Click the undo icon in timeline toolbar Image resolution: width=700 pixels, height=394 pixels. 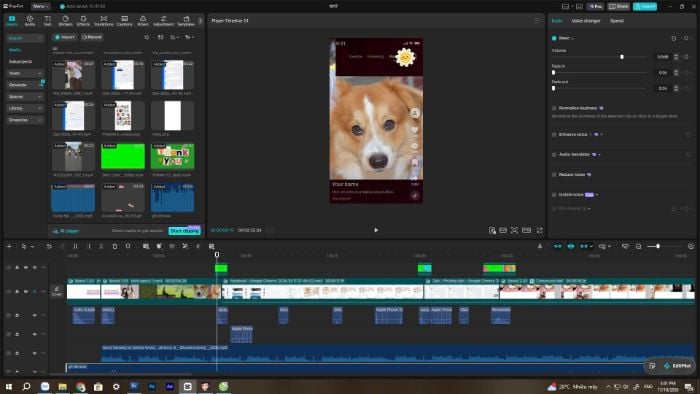click(49, 246)
